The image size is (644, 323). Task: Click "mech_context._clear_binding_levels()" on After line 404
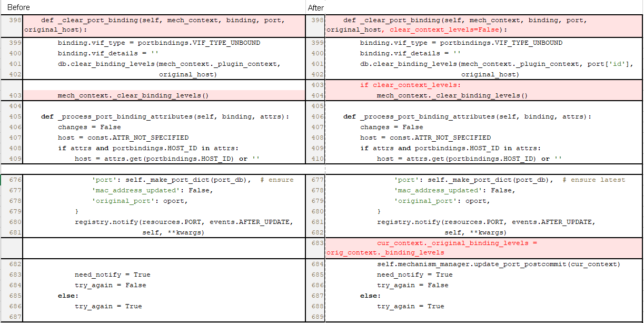pyautogui.click(x=452, y=95)
